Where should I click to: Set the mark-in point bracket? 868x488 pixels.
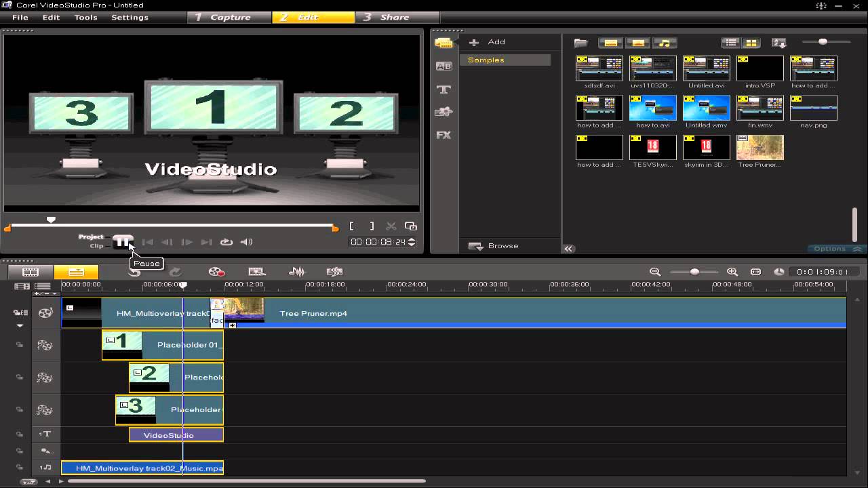coord(352,226)
